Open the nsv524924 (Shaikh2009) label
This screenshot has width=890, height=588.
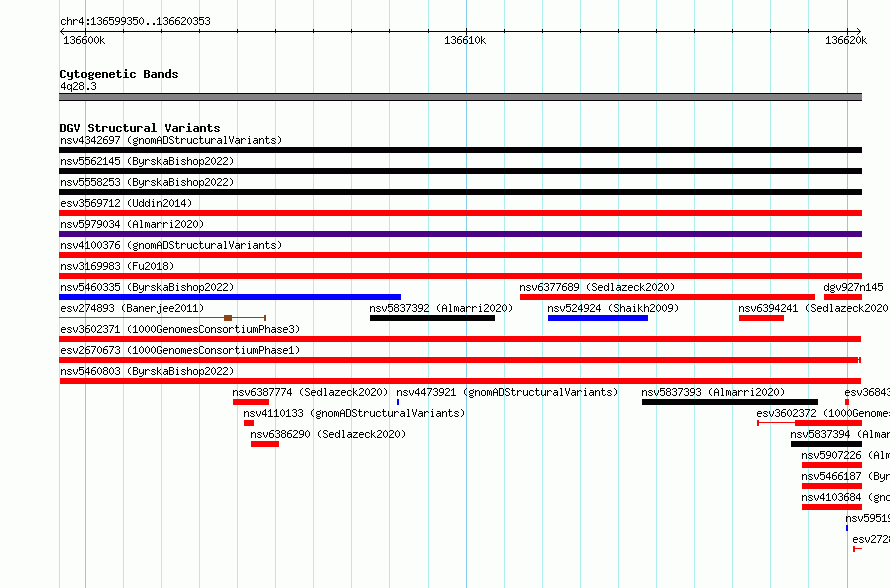[x=613, y=308]
